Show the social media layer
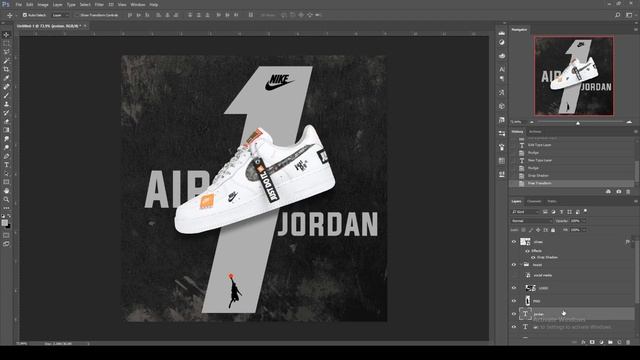Viewport: 640px width, 360px height. tap(514, 276)
